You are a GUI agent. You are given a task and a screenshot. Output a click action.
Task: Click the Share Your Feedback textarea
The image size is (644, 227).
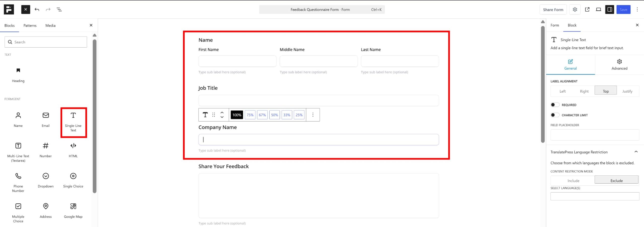[x=318, y=196]
